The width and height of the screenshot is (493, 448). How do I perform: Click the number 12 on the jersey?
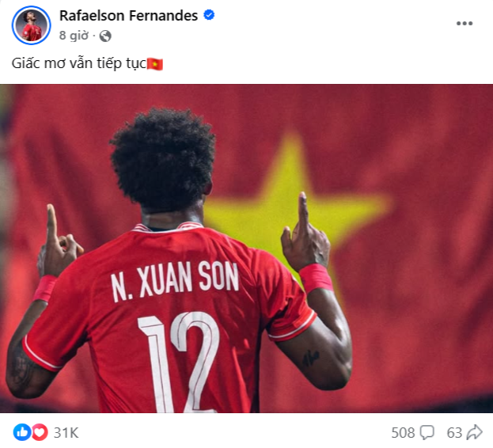point(179,362)
